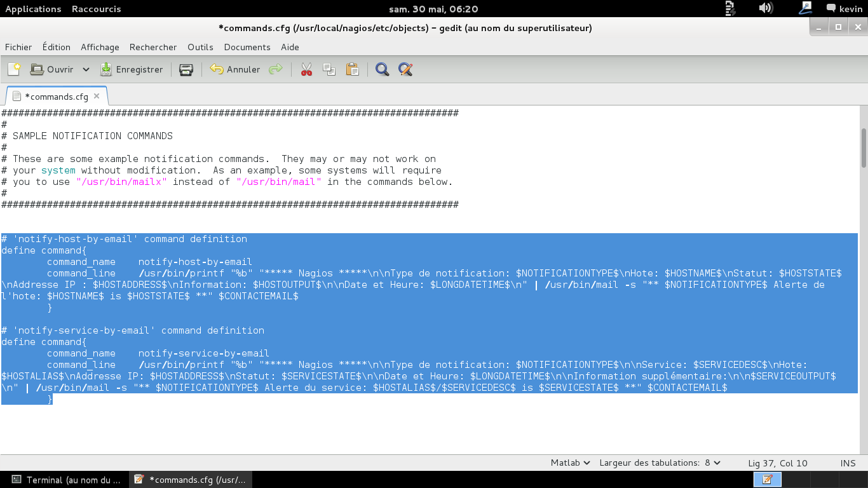Screen dimensions: 868x488
Task: Click $CONTACTEMAIL$ in host command
Action: (258, 296)
